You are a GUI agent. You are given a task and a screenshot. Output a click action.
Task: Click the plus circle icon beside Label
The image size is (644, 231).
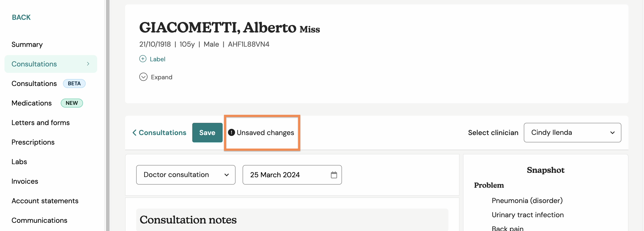pyautogui.click(x=143, y=59)
